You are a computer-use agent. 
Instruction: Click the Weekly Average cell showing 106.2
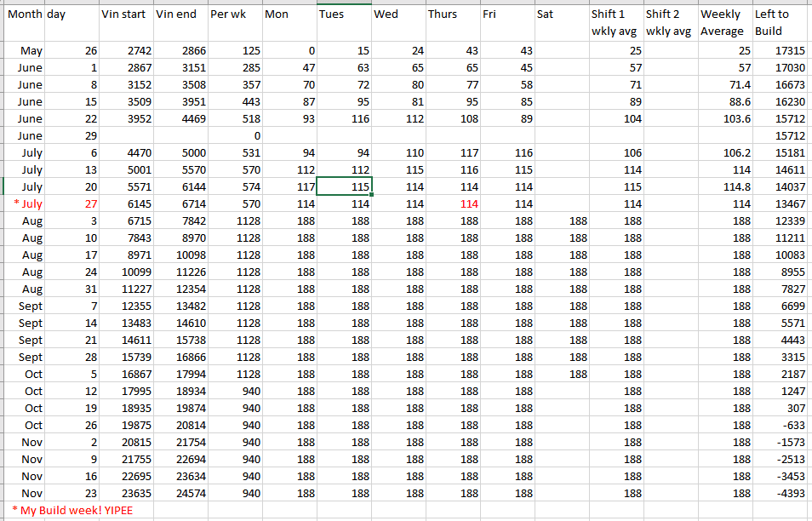725,153
